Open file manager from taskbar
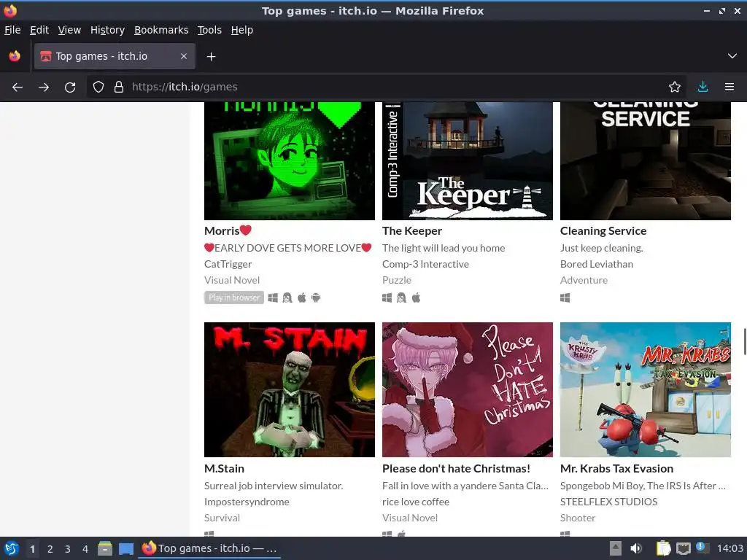The width and height of the screenshot is (747, 560). (105, 548)
